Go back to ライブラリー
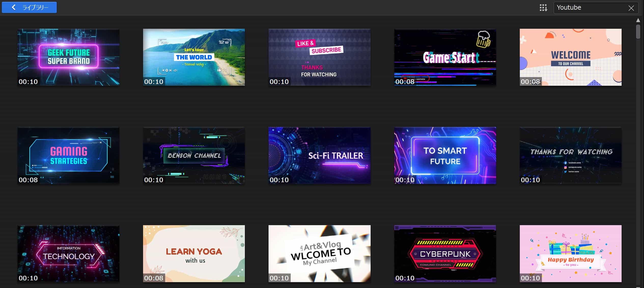Viewport: 644px width, 288px height. (29, 7)
